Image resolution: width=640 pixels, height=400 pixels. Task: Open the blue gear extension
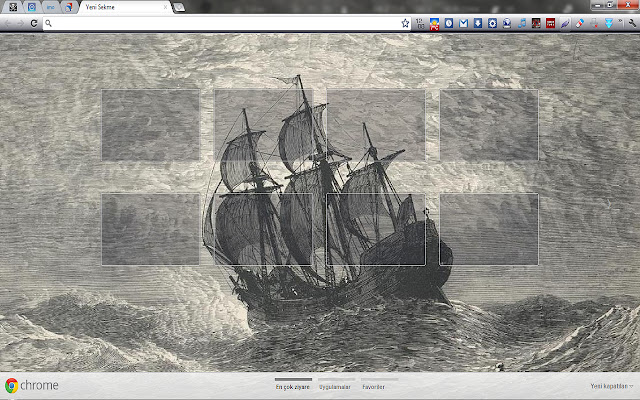pyautogui.click(x=492, y=23)
